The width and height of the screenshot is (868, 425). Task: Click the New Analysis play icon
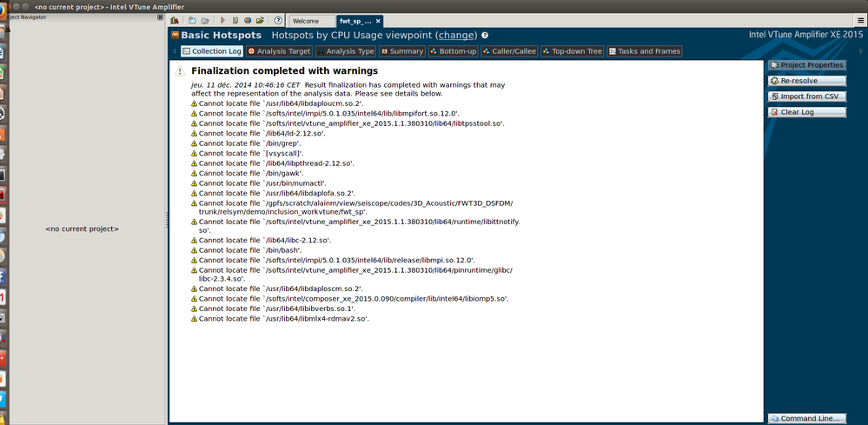pyautogui.click(x=222, y=20)
